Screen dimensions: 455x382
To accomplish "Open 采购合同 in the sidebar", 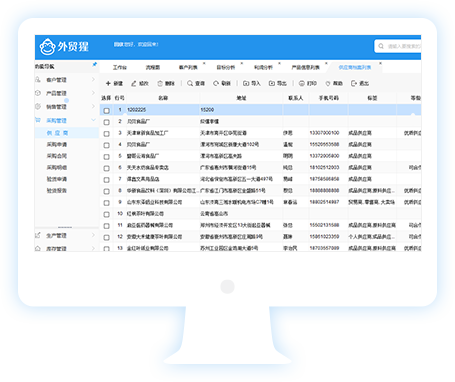I will [x=57, y=156].
